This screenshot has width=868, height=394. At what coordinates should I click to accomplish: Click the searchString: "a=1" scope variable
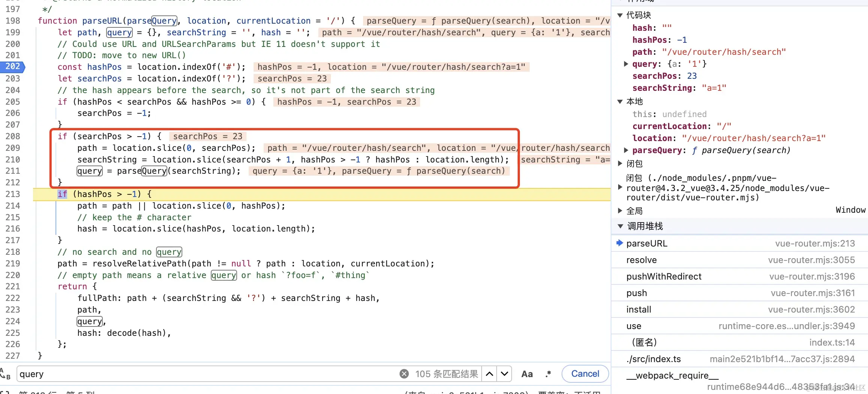[x=679, y=88]
